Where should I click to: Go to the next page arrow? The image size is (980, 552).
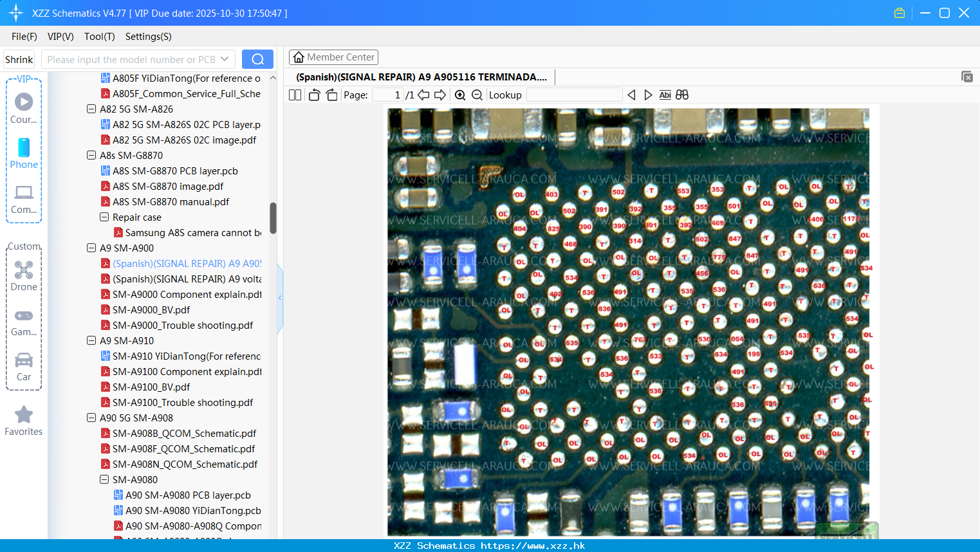440,95
